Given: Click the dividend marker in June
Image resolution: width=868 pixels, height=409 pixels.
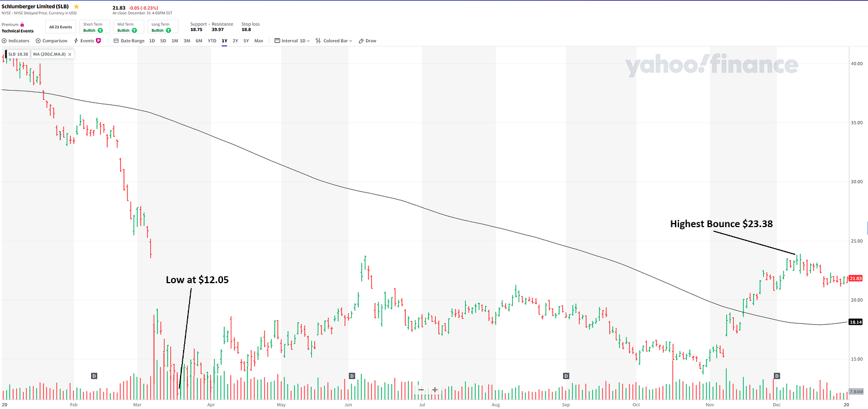Looking at the screenshot, I should [352, 376].
